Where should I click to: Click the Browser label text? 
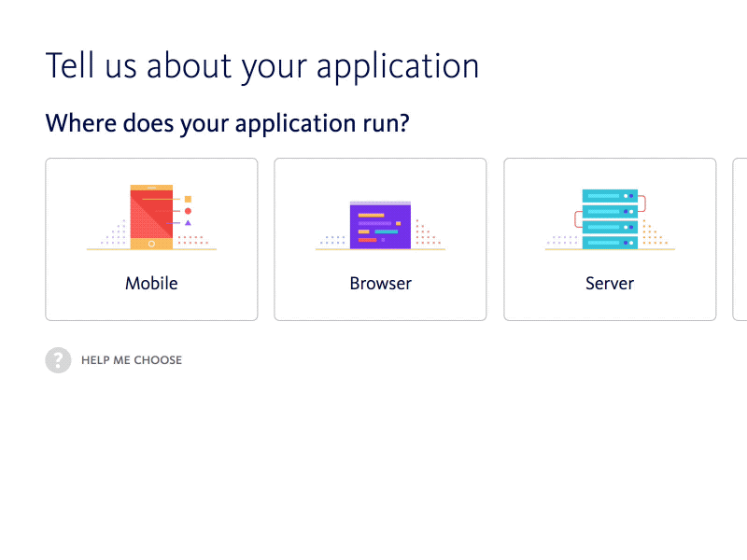[380, 283]
